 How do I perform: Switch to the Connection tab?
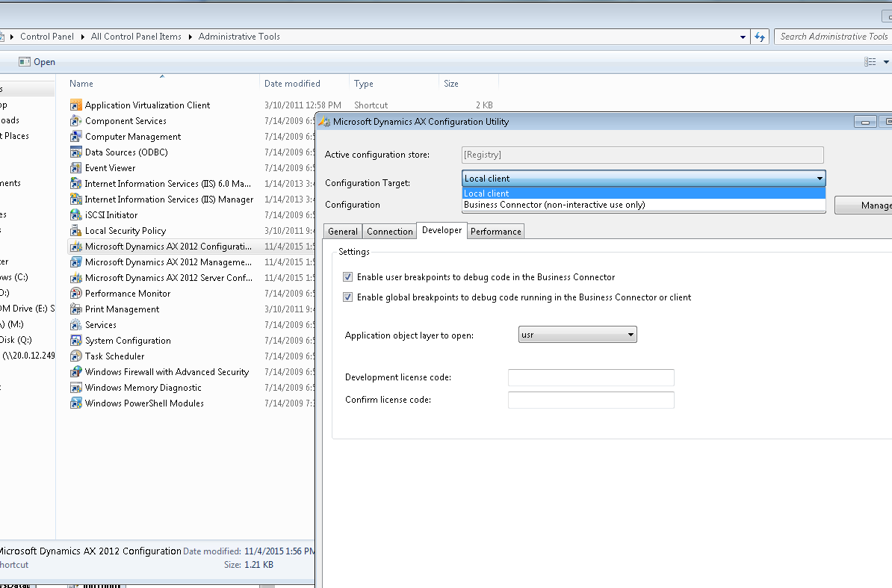pyautogui.click(x=390, y=232)
